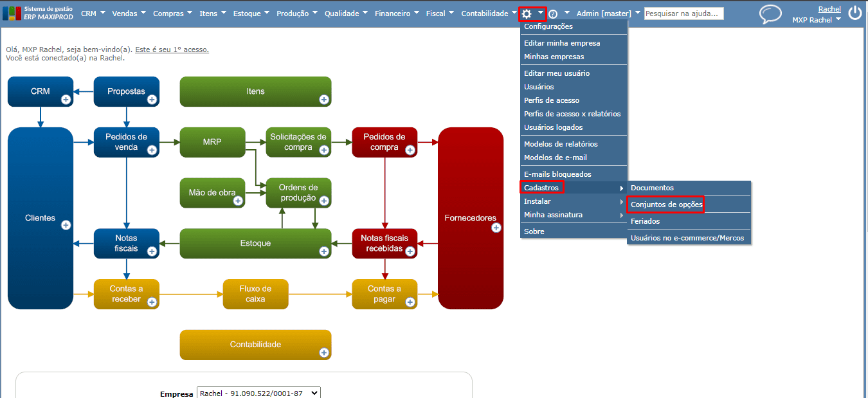This screenshot has width=868, height=398.
Task: Open the MRP module block
Action: [212, 142]
